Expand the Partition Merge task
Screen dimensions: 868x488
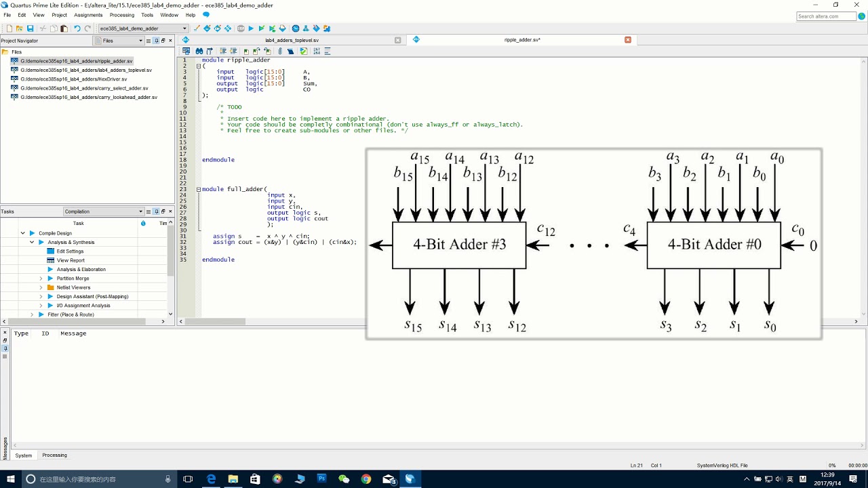pos(41,279)
